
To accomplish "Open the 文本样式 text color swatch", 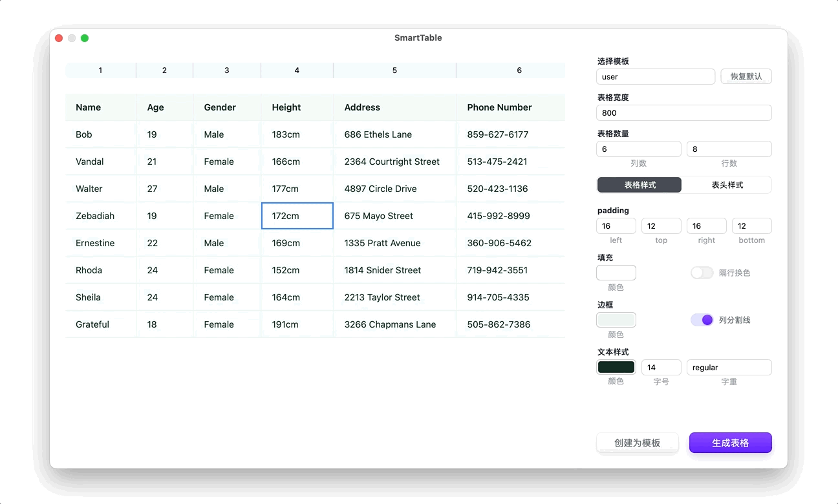I will tap(616, 367).
